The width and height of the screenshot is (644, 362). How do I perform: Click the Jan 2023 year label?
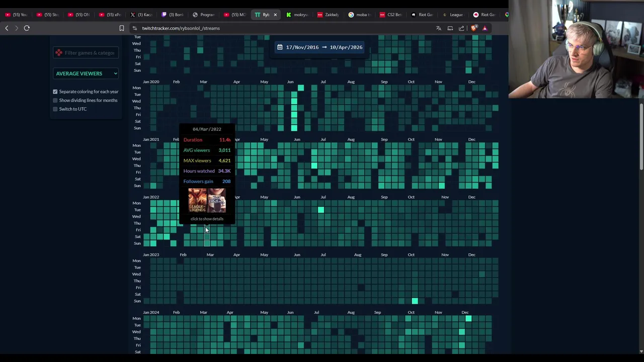pyautogui.click(x=151, y=255)
